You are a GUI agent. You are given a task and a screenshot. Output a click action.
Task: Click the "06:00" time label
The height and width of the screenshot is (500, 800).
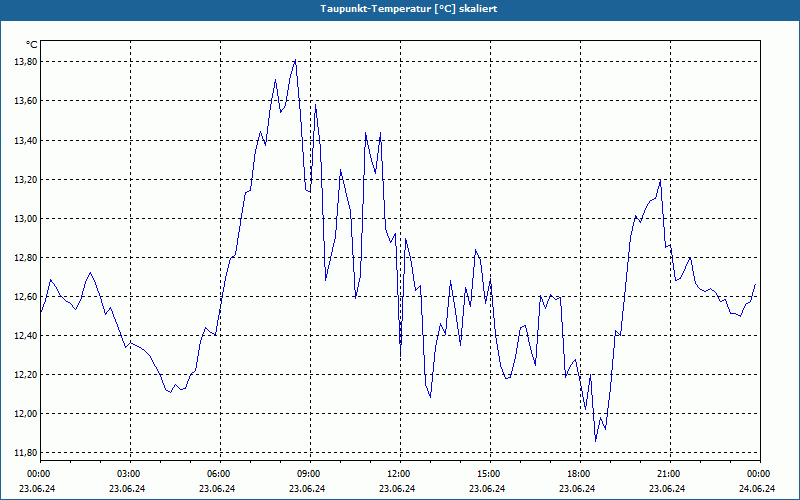point(217,474)
